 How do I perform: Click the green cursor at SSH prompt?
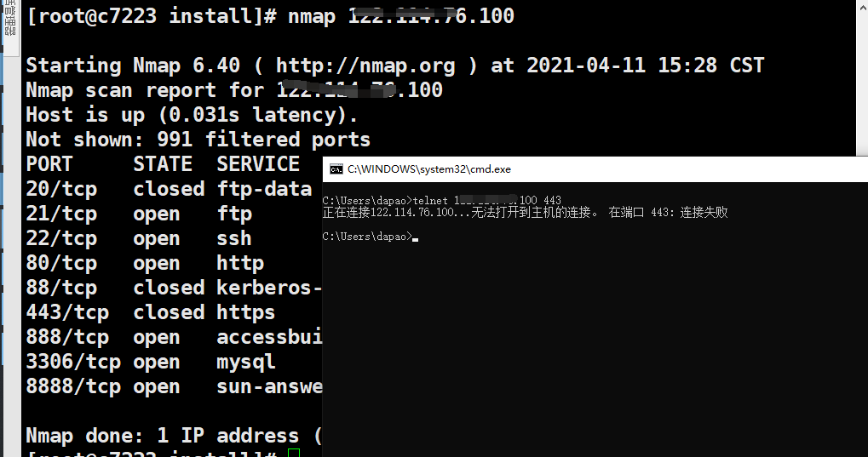tap(294, 453)
